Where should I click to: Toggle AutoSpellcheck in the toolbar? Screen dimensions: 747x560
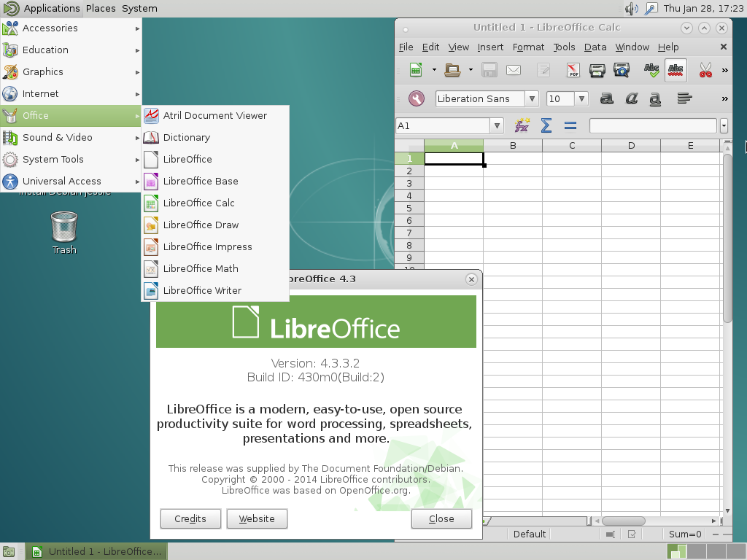(676, 70)
